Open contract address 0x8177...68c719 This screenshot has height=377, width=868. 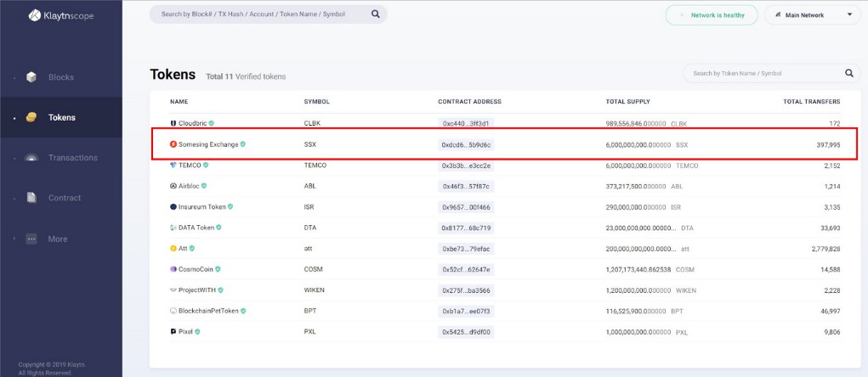(x=466, y=228)
